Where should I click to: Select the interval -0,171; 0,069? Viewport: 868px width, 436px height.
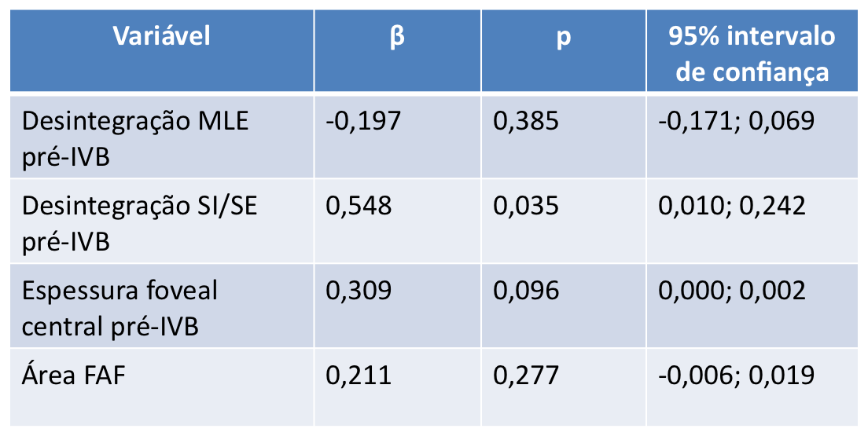tap(735, 121)
